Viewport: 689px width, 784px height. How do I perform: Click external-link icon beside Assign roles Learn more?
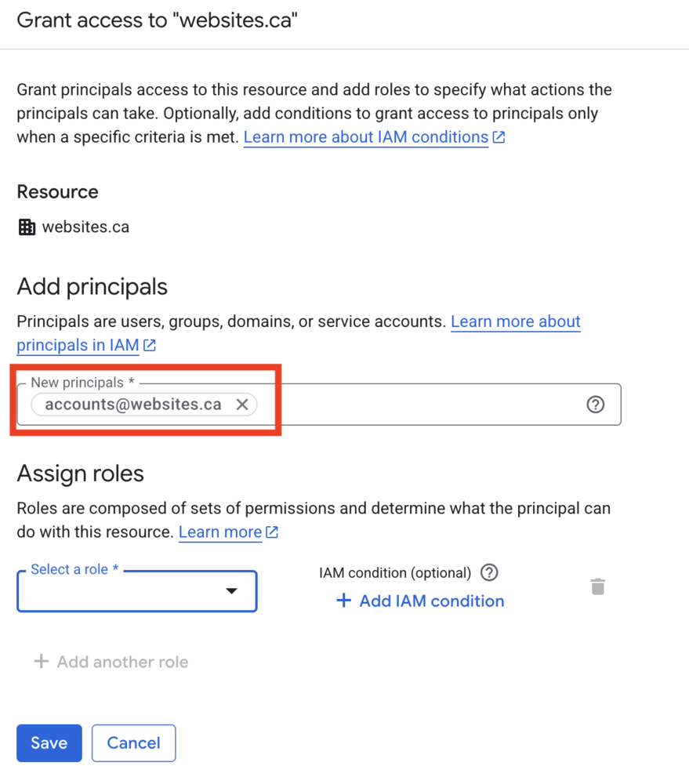coord(272,532)
